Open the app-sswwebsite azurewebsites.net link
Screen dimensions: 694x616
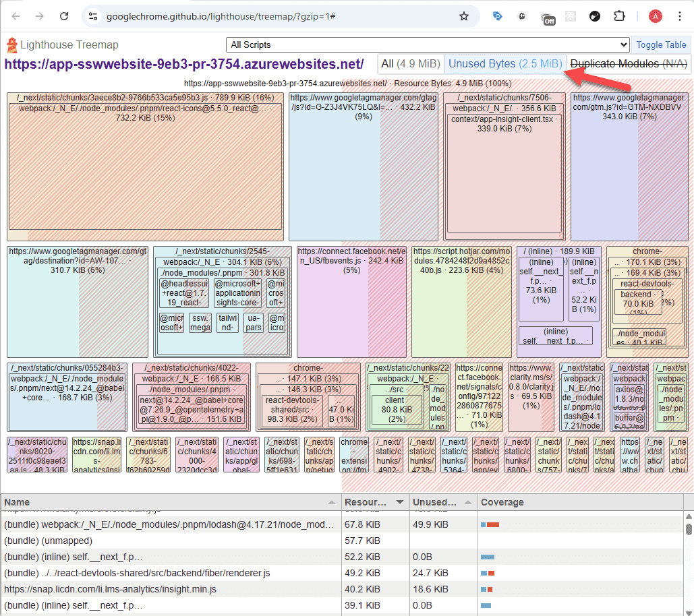(184, 64)
